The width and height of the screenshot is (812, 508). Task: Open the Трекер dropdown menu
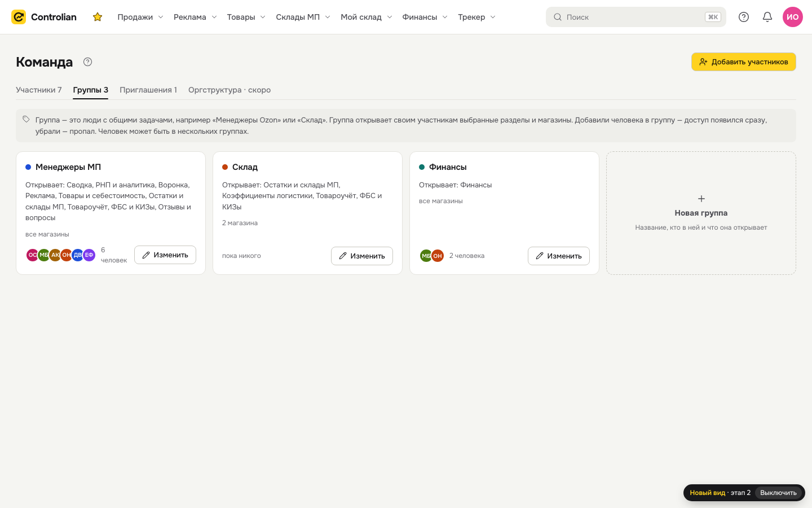(477, 17)
